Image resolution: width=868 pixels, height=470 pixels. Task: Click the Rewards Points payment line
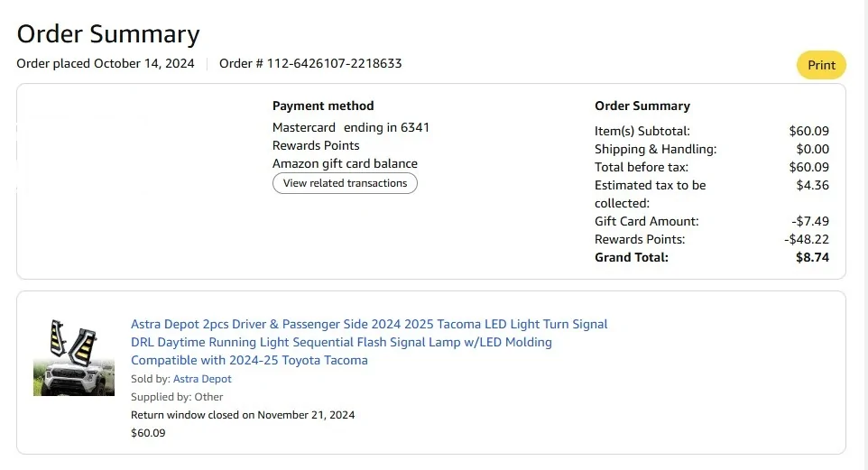316,145
